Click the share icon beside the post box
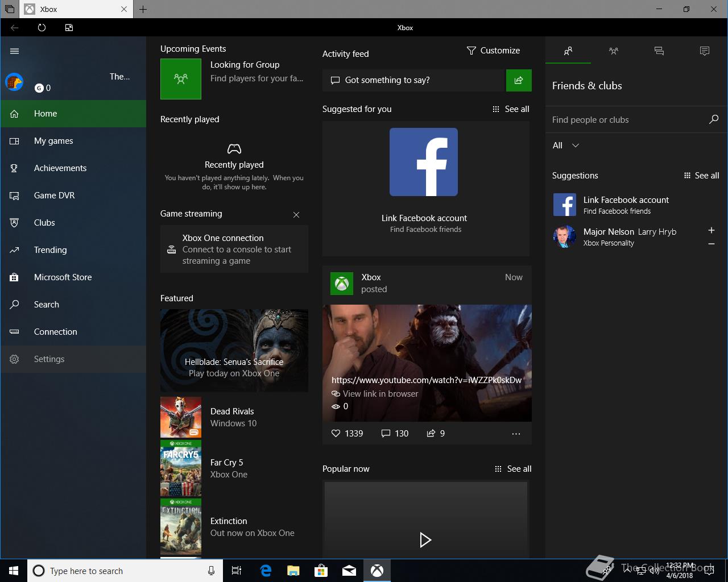 click(519, 80)
